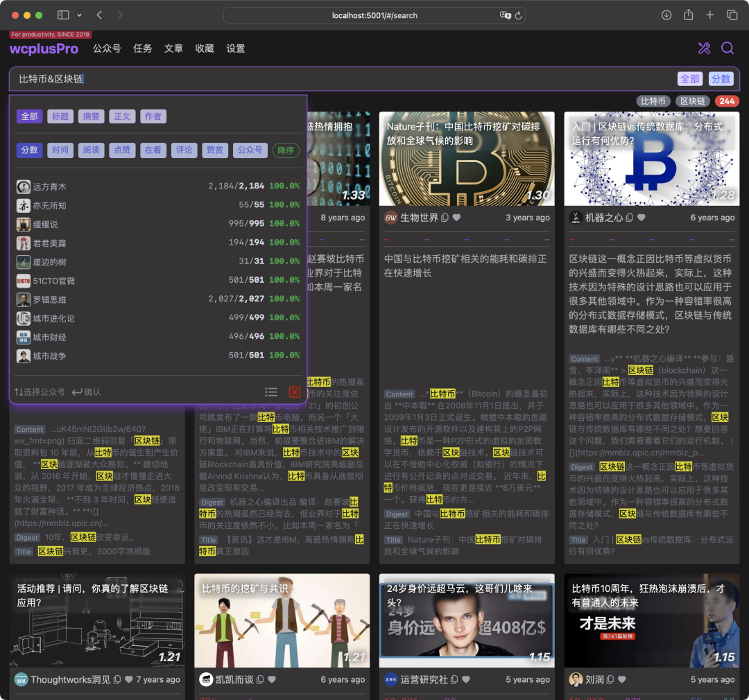Image resolution: width=749 pixels, height=700 pixels.
Task: Open 分数 sort selector in search bar
Action: click(721, 79)
